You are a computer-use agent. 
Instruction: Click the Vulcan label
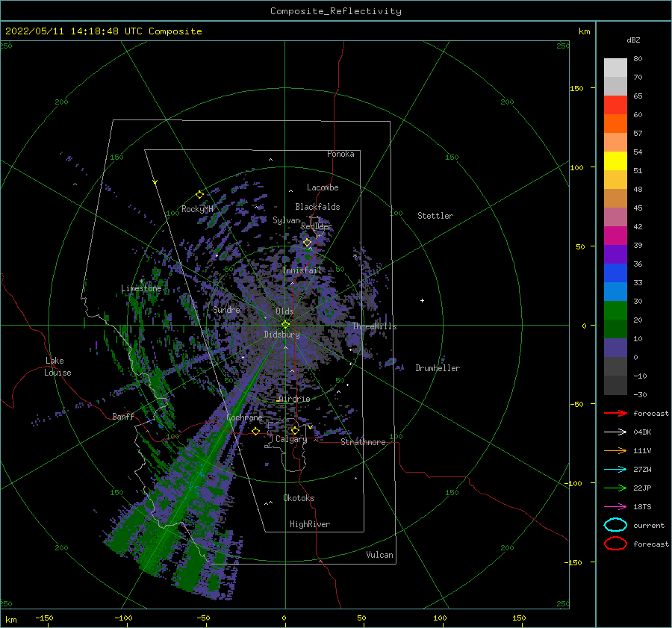tap(380, 555)
